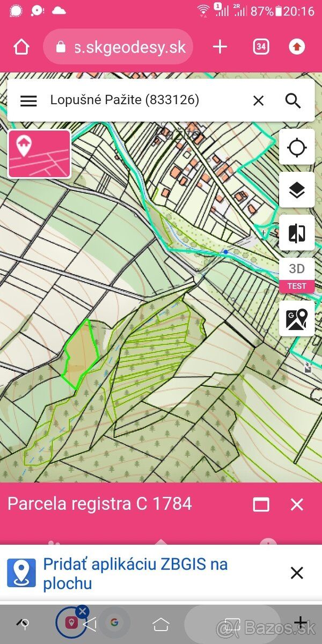Image resolution: width=322 pixels, height=644 pixels.
Task: Open the hamburger menu in search bar
Action: [28, 100]
